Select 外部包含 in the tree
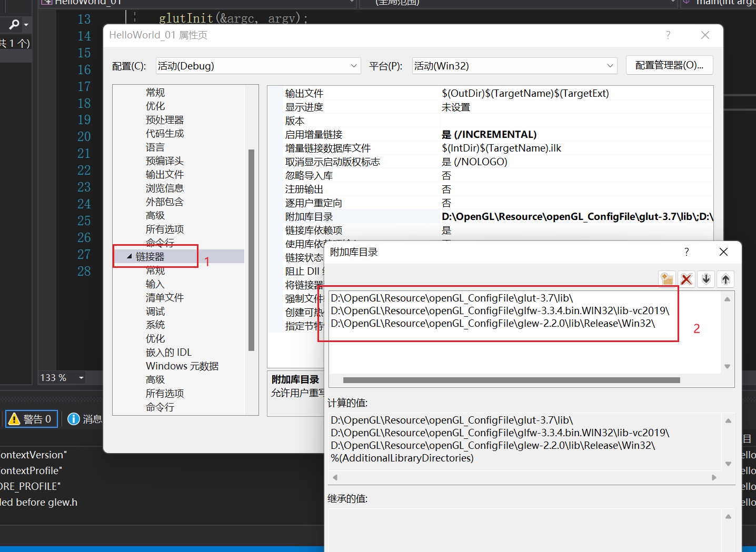Viewport: 756px width, 552px height. 165,202
